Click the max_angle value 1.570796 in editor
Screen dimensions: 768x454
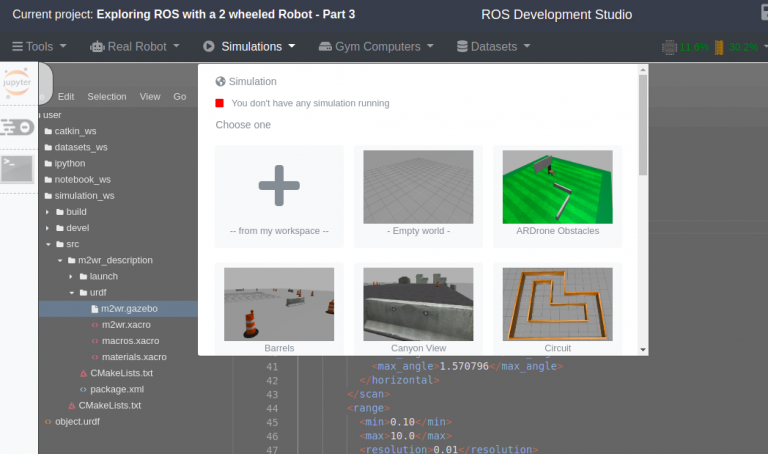464,366
